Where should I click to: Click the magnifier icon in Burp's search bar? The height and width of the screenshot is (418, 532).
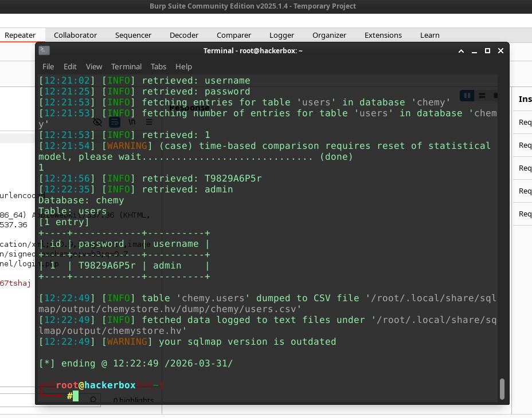92,398
